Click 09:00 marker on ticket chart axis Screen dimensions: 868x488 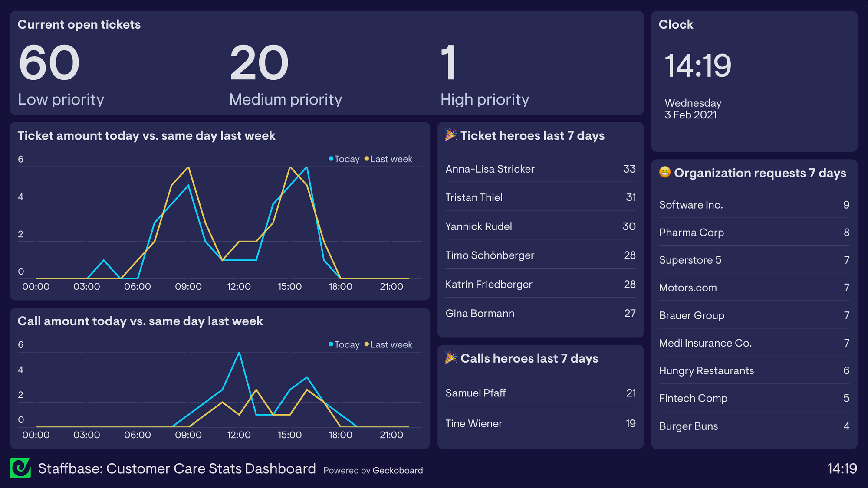click(188, 287)
